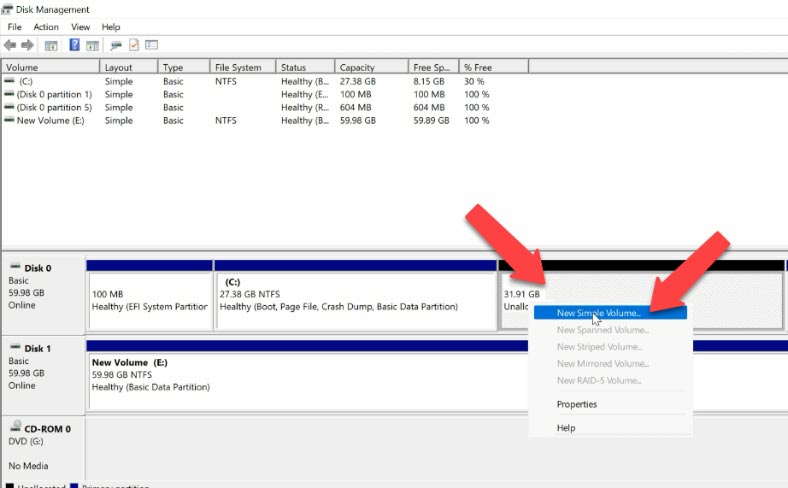Select the New Volume (E:) drive icon in list
788x488 pixels.
(9, 120)
